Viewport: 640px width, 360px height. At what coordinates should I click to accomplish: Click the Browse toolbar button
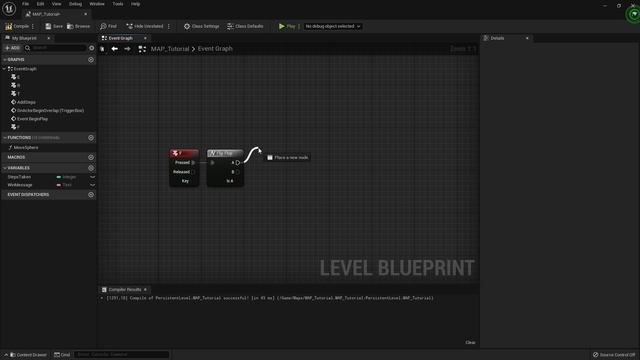pyautogui.click(x=78, y=26)
